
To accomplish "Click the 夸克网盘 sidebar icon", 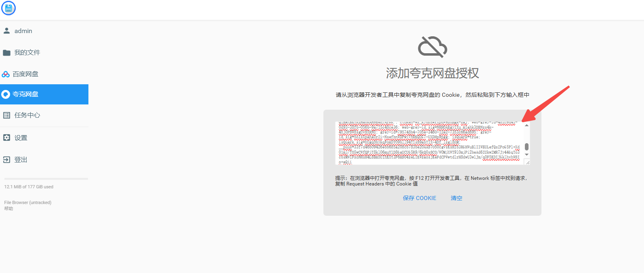I will point(6,94).
